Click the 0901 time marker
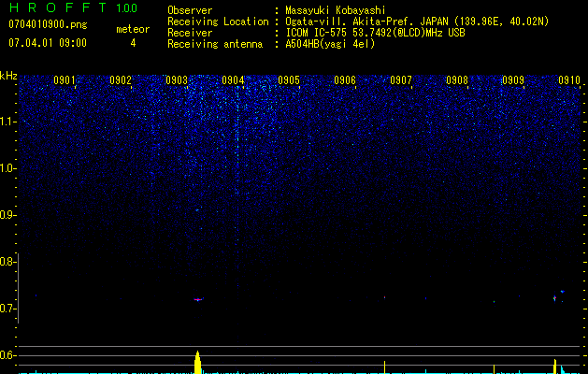 (65, 80)
